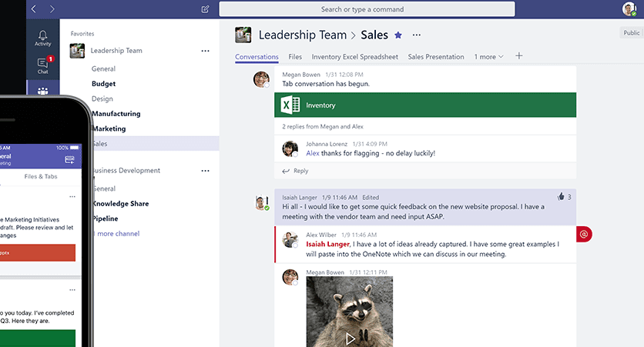This screenshot has height=347, width=644.
Task: Add a new tab with plus
Action: click(x=518, y=56)
